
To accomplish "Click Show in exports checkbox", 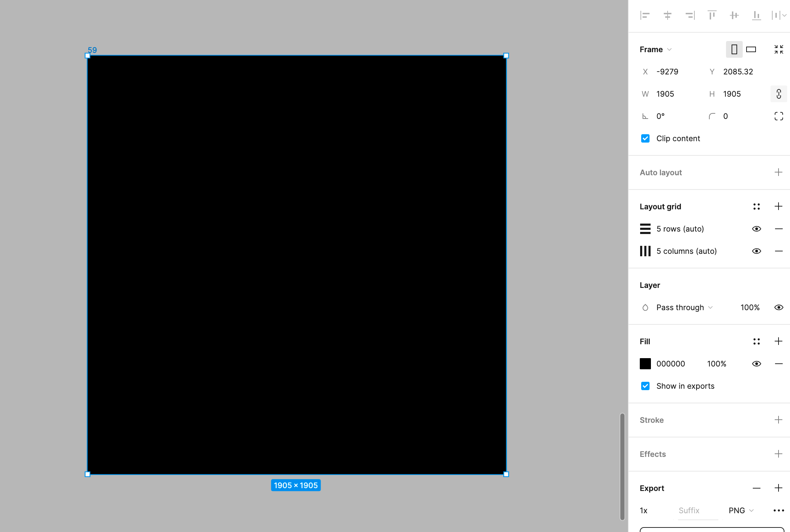I will click(646, 386).
